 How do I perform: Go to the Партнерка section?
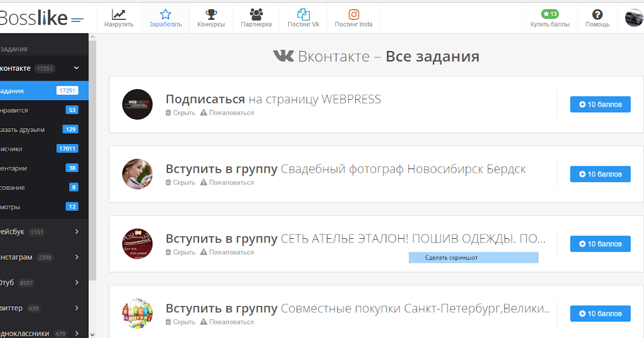256,18
